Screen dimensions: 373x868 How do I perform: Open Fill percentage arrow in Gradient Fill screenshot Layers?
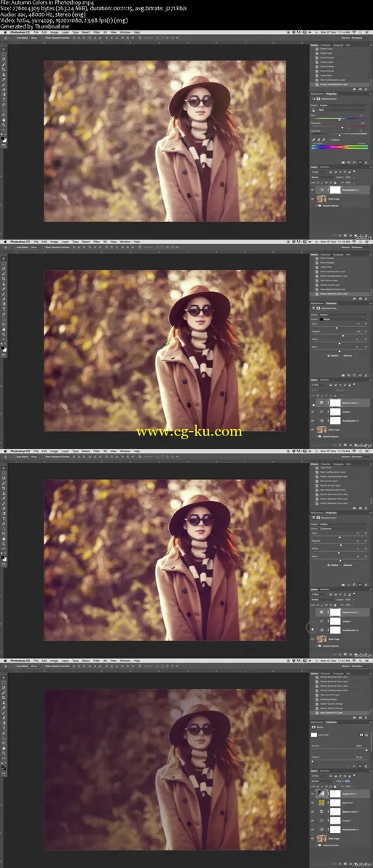point(354,786)
